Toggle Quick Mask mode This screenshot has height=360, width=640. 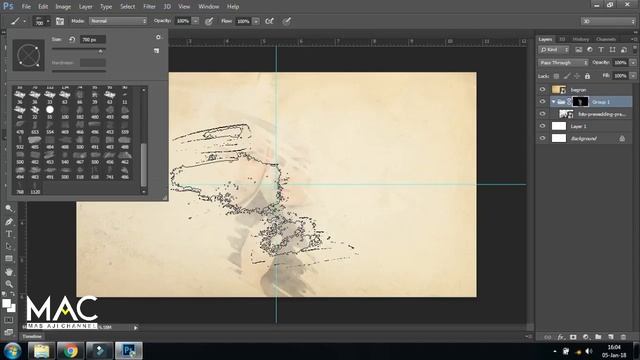pyautogui.click(x=9, y=320)
